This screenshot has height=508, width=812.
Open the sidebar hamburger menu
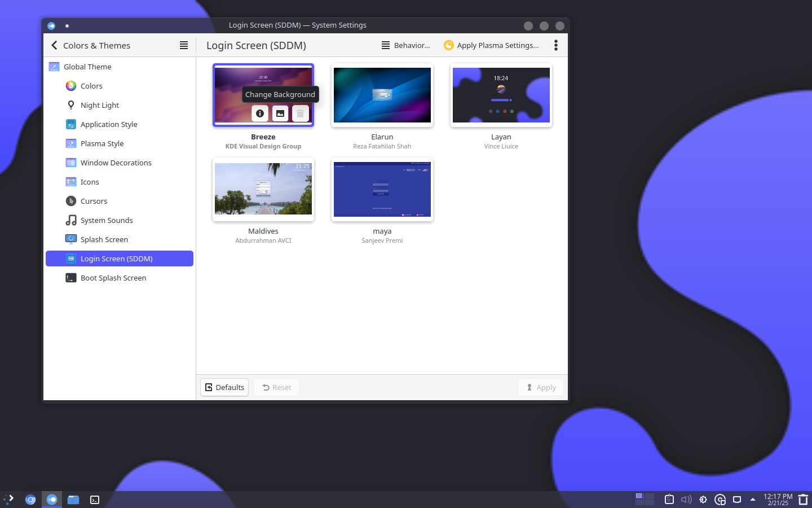point(184,45)
